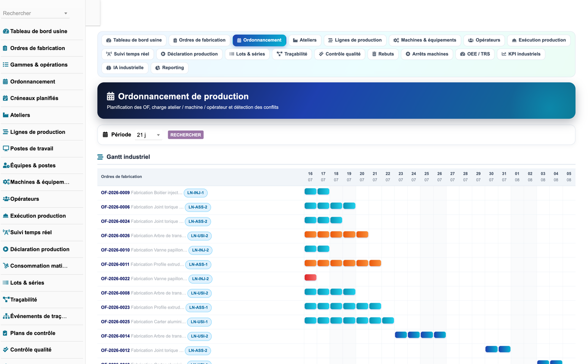Open the Exécution production tab
Viewport: 588px width, 364px height.
(539, 40)
